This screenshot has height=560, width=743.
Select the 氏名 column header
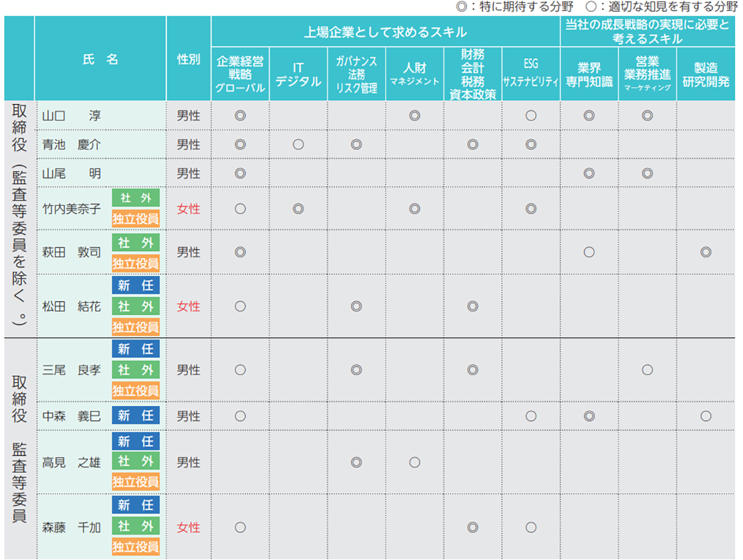[x=100, y=59]
